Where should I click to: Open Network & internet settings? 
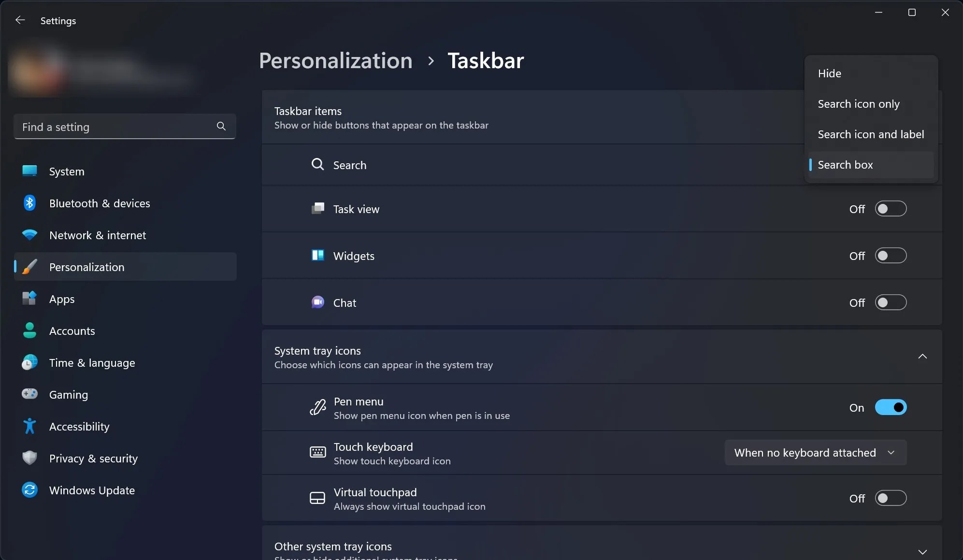[97, 235]
